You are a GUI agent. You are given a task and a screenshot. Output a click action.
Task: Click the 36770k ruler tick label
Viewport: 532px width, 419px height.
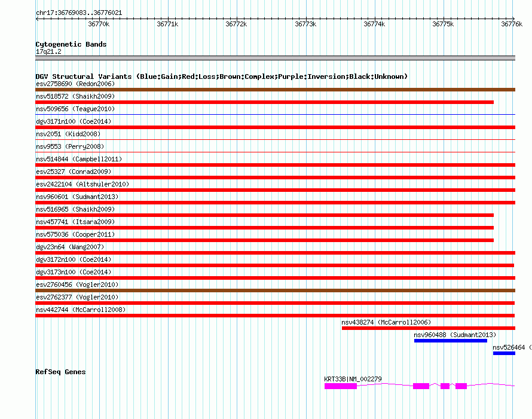click(99, 24)
